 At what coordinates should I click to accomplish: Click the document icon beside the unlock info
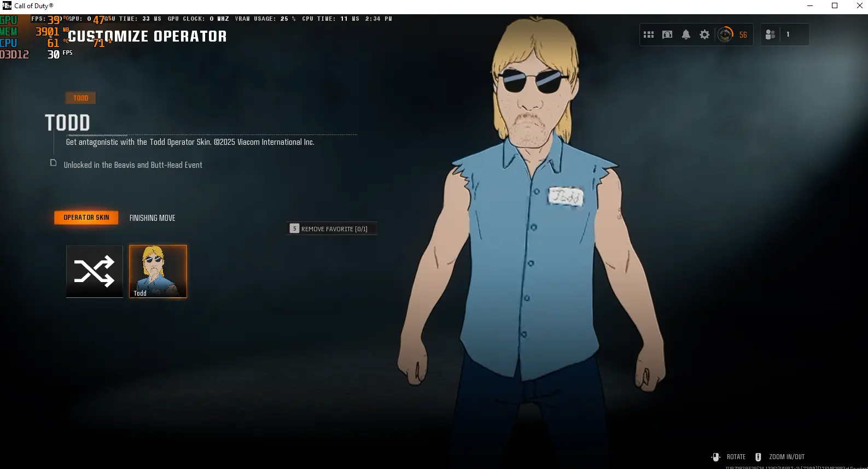point(53,162)
